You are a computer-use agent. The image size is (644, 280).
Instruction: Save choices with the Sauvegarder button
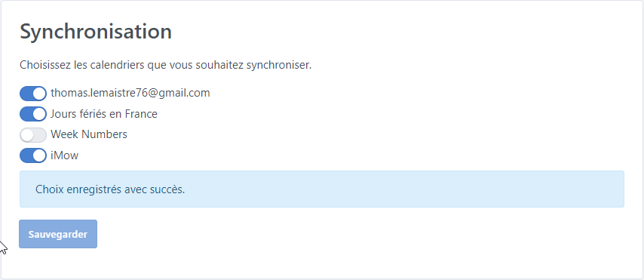coord(58,234)
